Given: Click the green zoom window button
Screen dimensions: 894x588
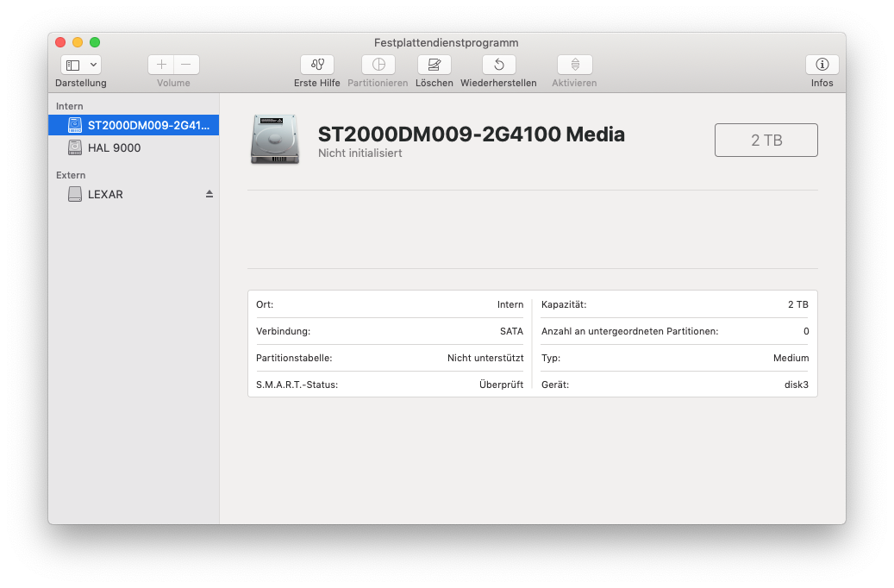Looking at the screenshot, I should pyautogui.click(x=95, y=42).
